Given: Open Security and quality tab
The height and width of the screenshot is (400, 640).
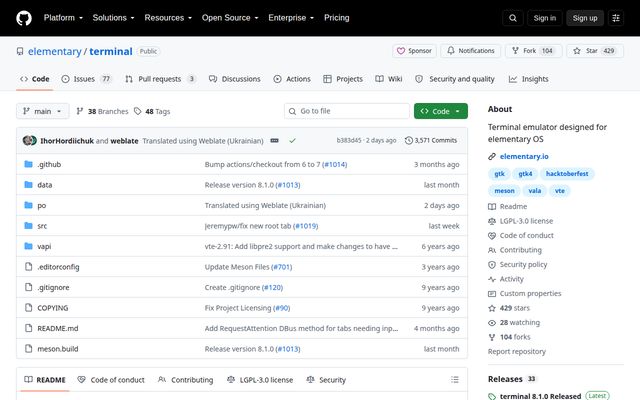Looking at the screenshot, I should point(455,79).
